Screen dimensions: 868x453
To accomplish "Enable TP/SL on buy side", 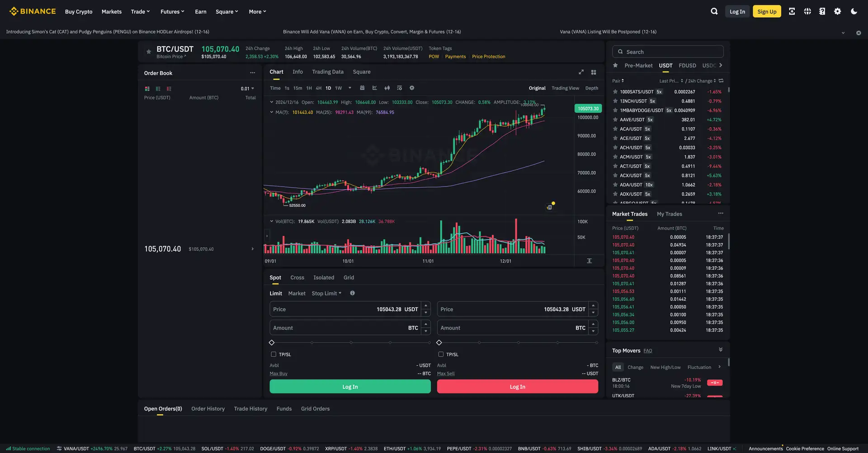I will [x=274, y=354].
